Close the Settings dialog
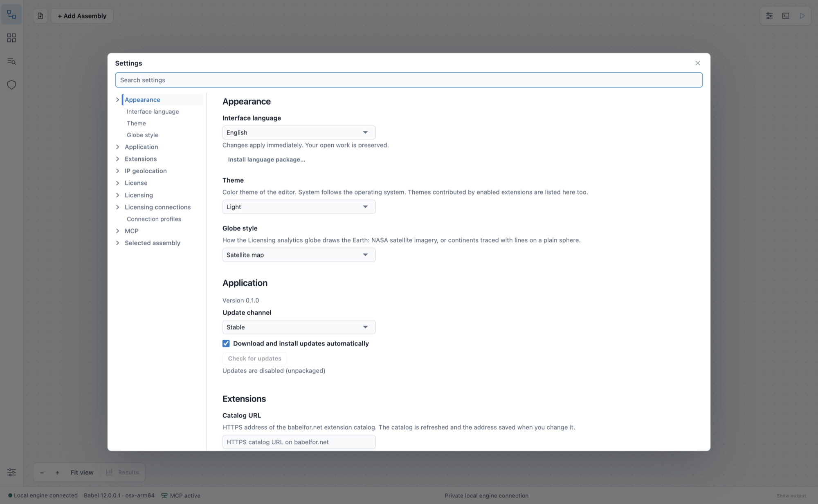This screenshot has height=504, width=818. 697,63
